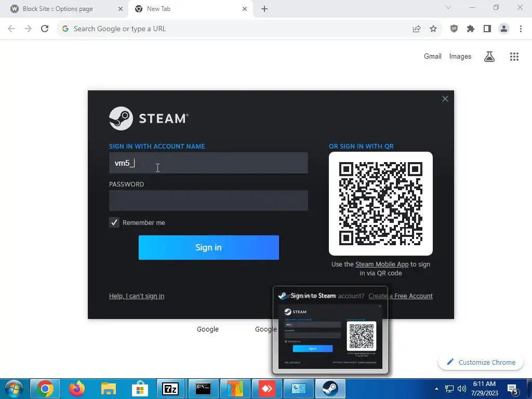Open the Command Prompt taskbar icon
Image resolution: width=532 pixels, height=399 pixels.
tap(203, 389)
